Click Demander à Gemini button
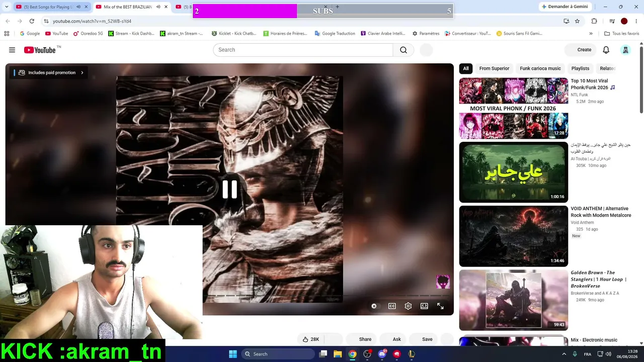Screen dimensions: 644x362 click(x=564, y=7)
